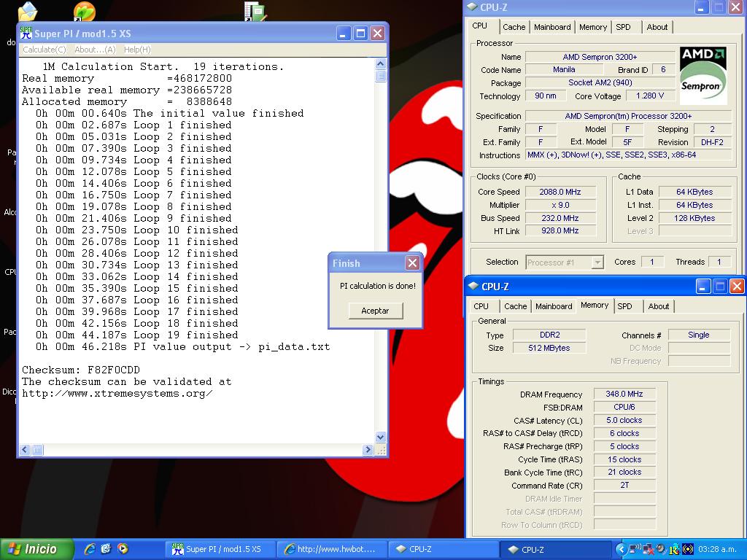
Task: Click the HT Link value 928.0 MHz
Action: (560, 230)
